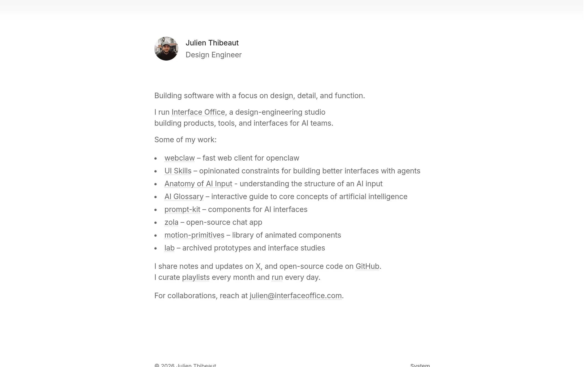
Task: Open the playlists link
Action: (x=196, y=277)
